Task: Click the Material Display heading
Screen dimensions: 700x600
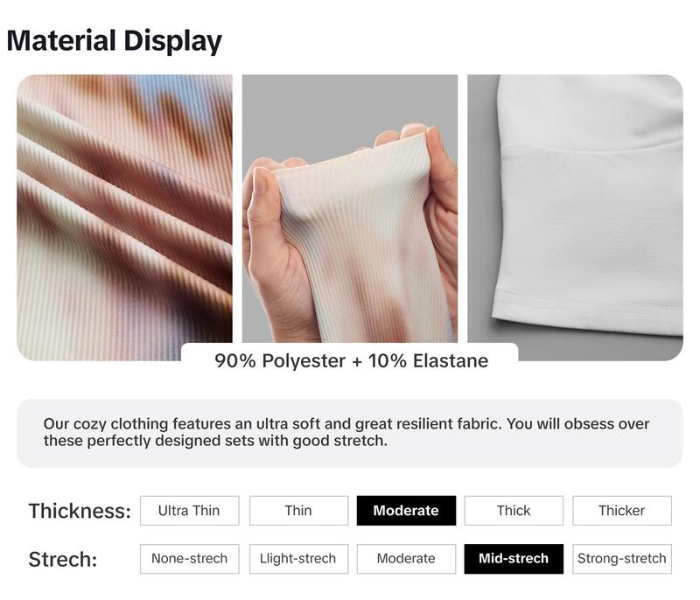Action: click(x=115, y=41)
